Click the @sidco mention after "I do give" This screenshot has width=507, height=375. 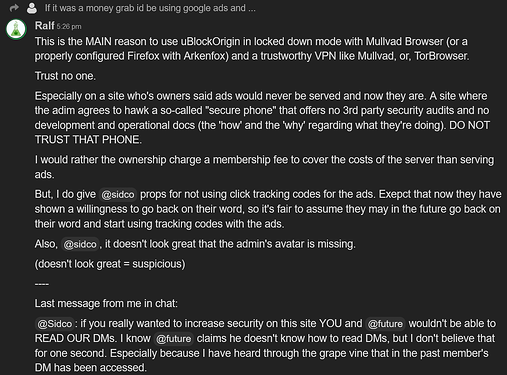tap(118, 195)
